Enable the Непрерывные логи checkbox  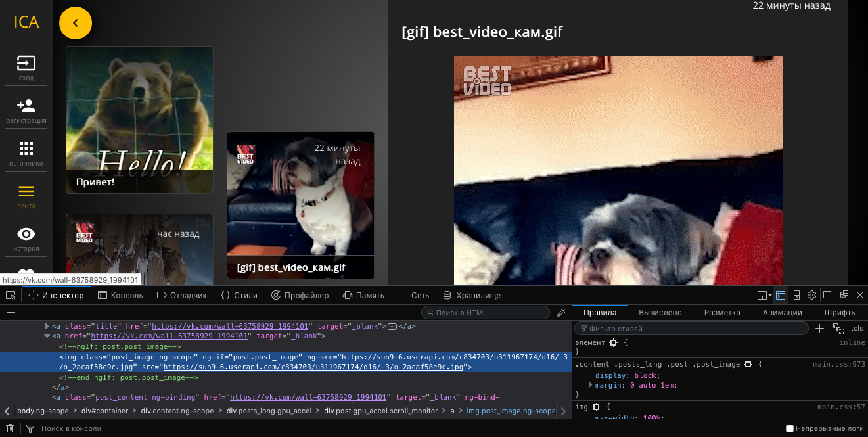[x=790, y=428]
